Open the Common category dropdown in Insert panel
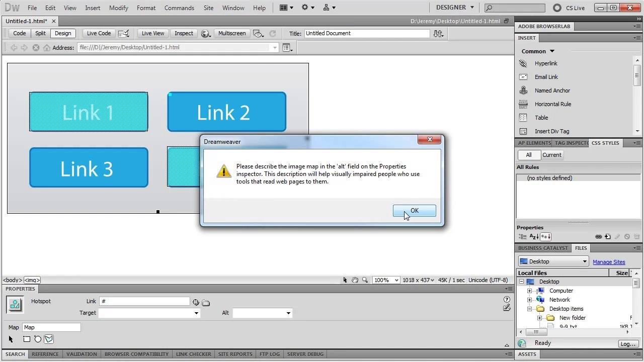Viewport: 644px width, 362px height. coord(538,51)
